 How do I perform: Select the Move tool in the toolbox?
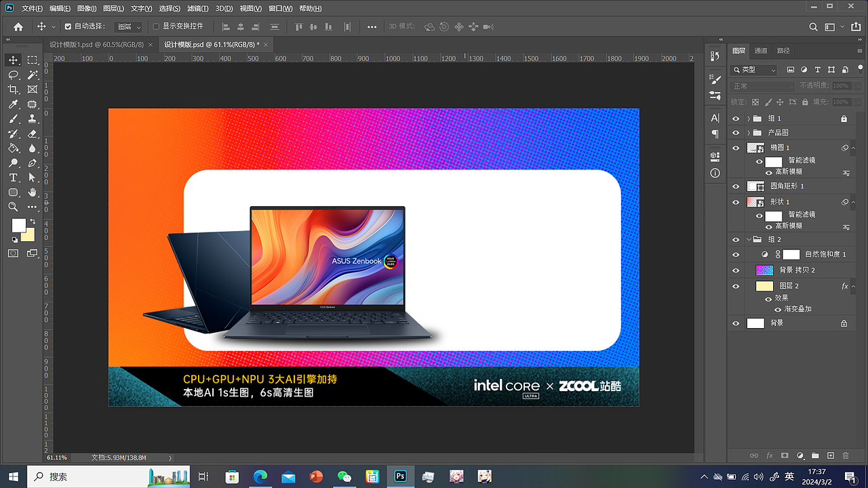pyautogui.click(x=13, y=60)
